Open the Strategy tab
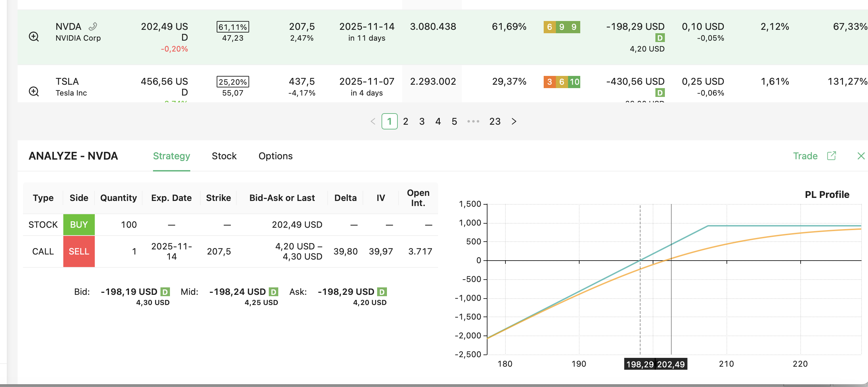Screen dimensions: 868x387 point(171,156)
